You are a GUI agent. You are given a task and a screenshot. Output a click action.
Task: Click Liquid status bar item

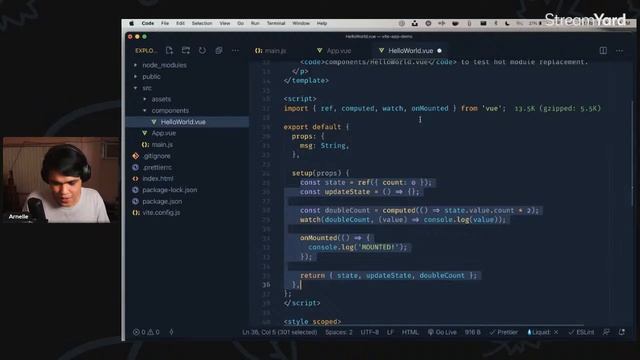tap(542, 332)
